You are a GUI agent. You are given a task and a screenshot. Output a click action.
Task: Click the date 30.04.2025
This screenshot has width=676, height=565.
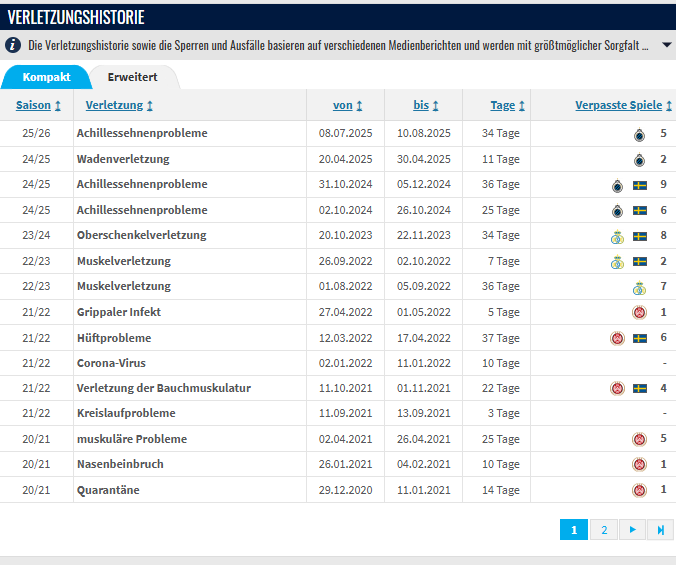click(423, 159)
